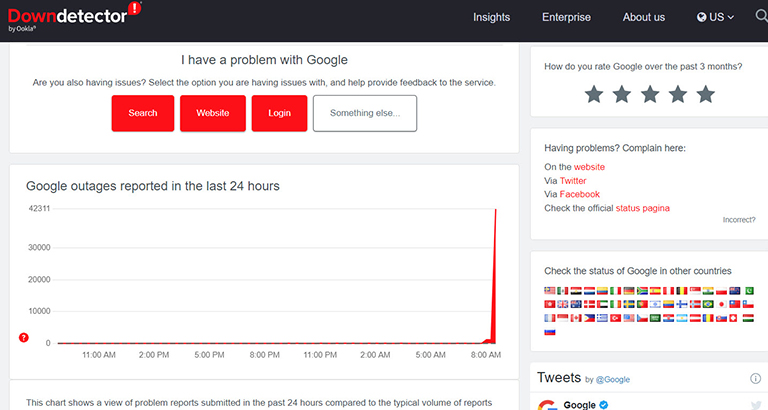Select the Argentina flag
This screenshot has height=410, width=768.
tap(682, 318)
